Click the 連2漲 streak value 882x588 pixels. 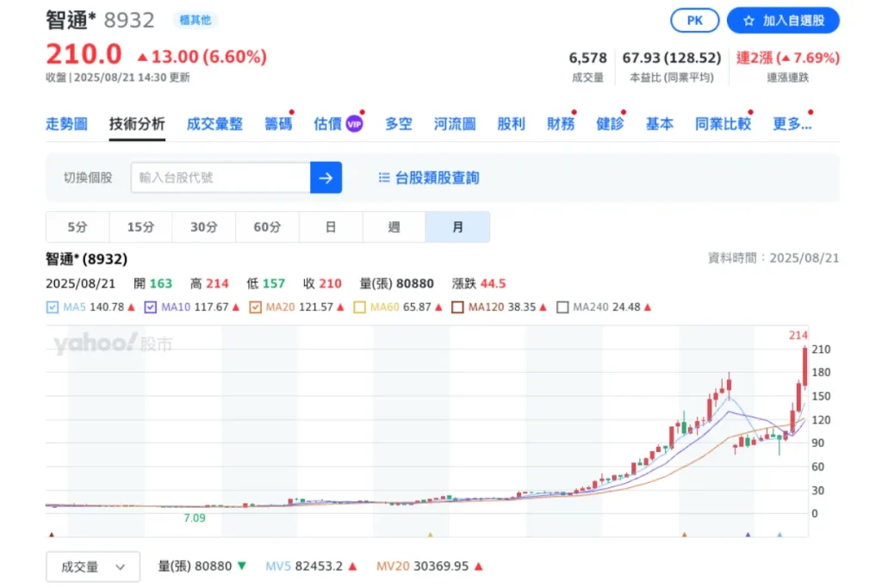[x=787, y=58]
